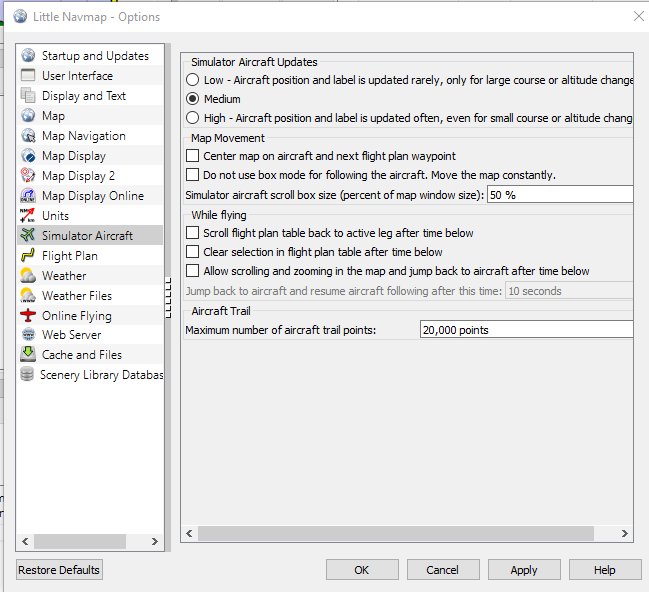649x592 pixels.
Task: Click the sidebar horizontal scrollbar thumb
Action: pyautogui.click(x=80, y=541)
